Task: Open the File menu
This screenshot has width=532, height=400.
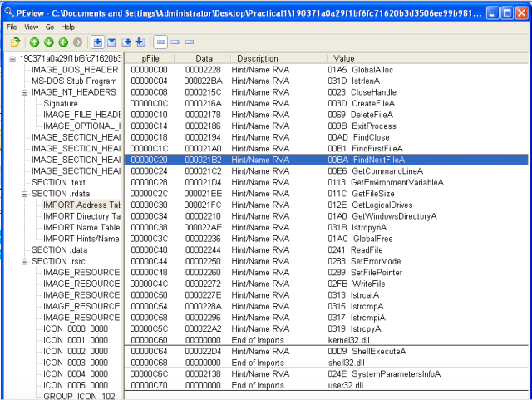Action: 12,27
